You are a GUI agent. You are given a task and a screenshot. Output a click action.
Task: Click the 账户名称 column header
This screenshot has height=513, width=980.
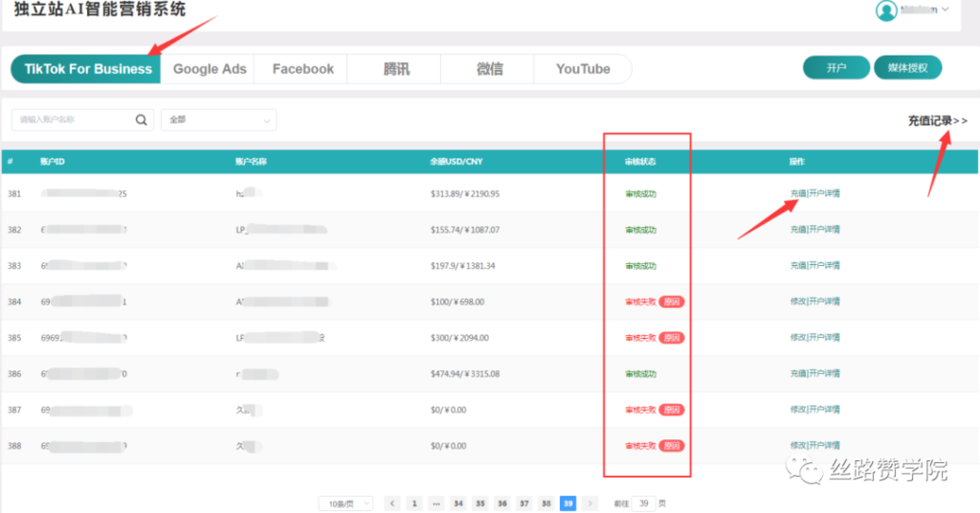point(251,162)
